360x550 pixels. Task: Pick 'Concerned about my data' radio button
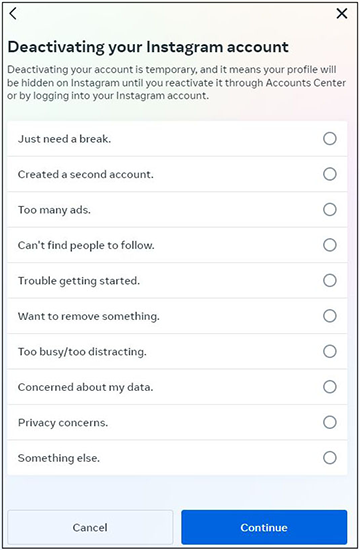(x=330, y=387)
